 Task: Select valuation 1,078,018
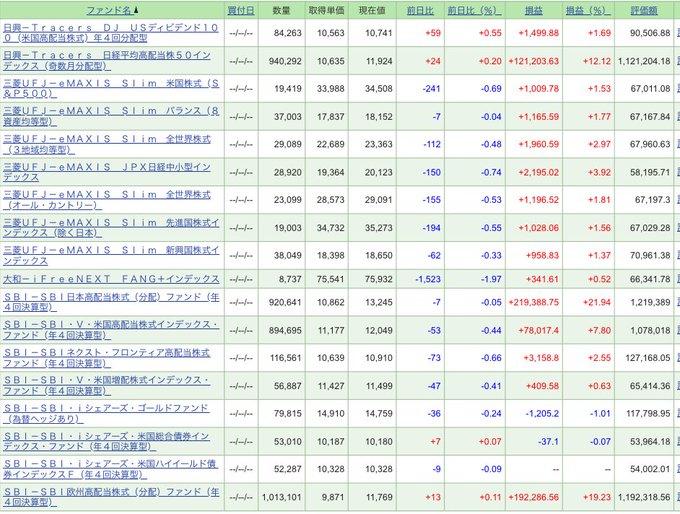coord(651,331)
